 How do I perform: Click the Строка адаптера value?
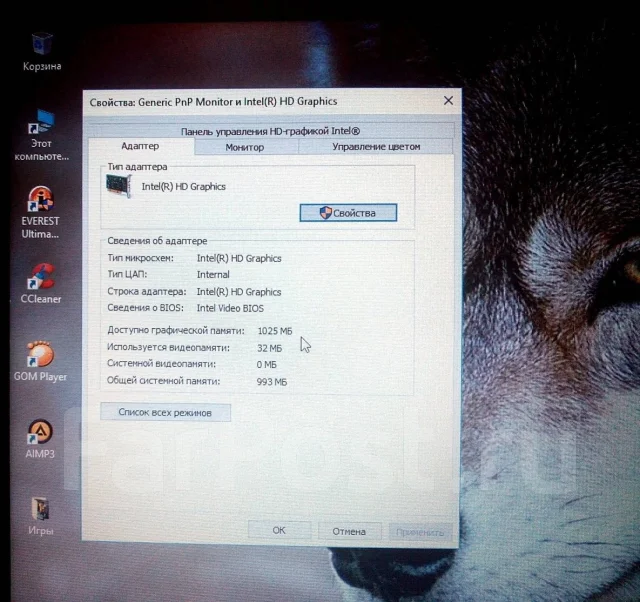[239, 292]
